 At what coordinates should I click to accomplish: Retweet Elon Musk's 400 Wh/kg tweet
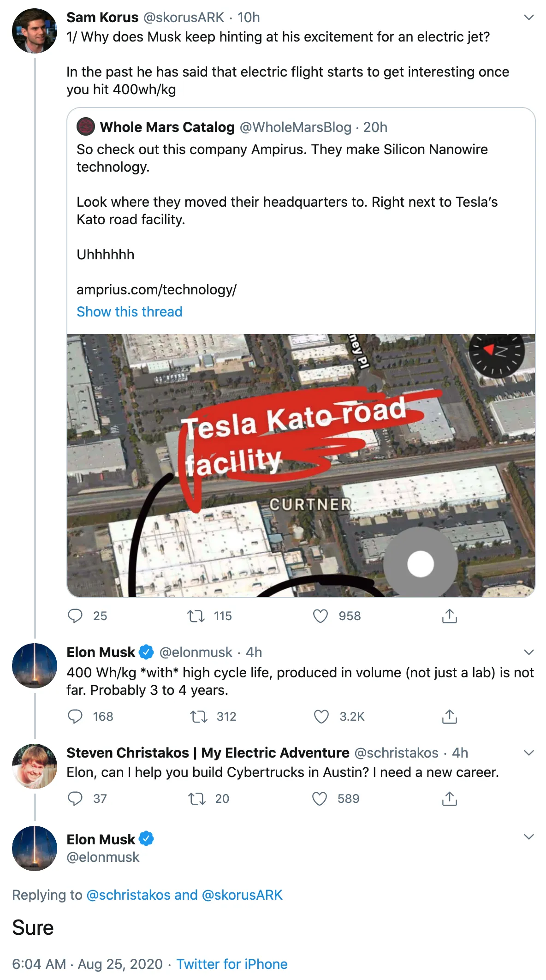[199, 717]
